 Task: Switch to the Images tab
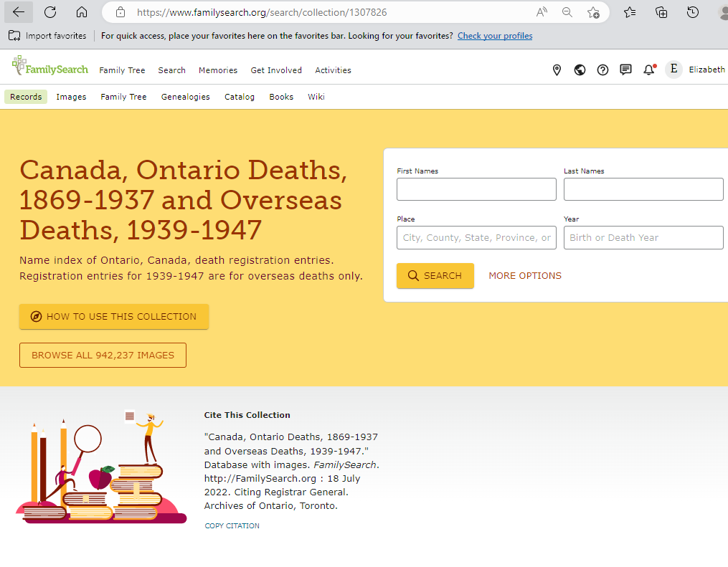pyautogui.click(x=71, y=97)
